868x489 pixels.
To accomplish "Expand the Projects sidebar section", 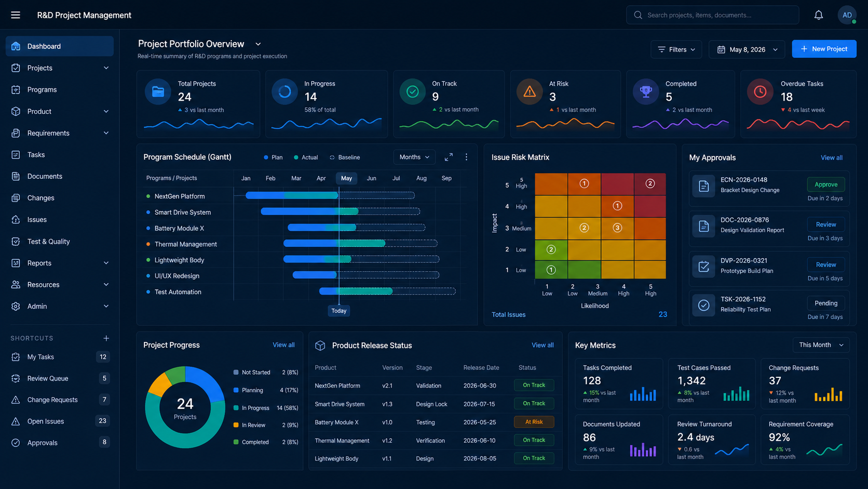I will tap(106, 68).
